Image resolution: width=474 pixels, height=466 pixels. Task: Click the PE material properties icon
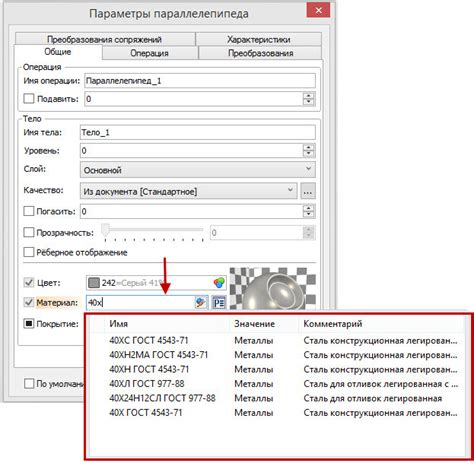coord(219,303)
